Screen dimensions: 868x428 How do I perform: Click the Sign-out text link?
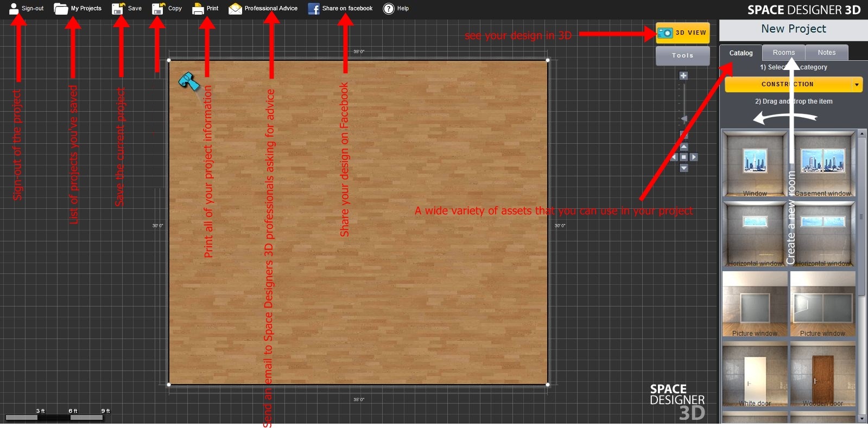tap(33, 9)
